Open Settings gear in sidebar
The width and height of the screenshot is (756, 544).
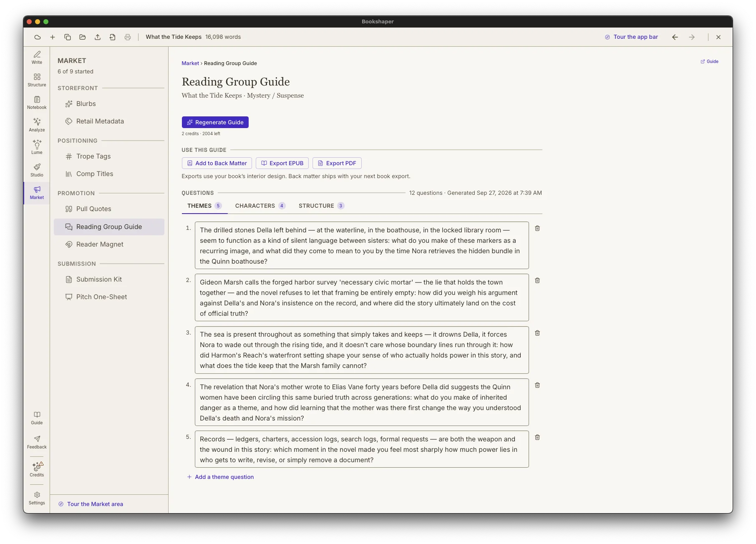(x=37, y=498)
